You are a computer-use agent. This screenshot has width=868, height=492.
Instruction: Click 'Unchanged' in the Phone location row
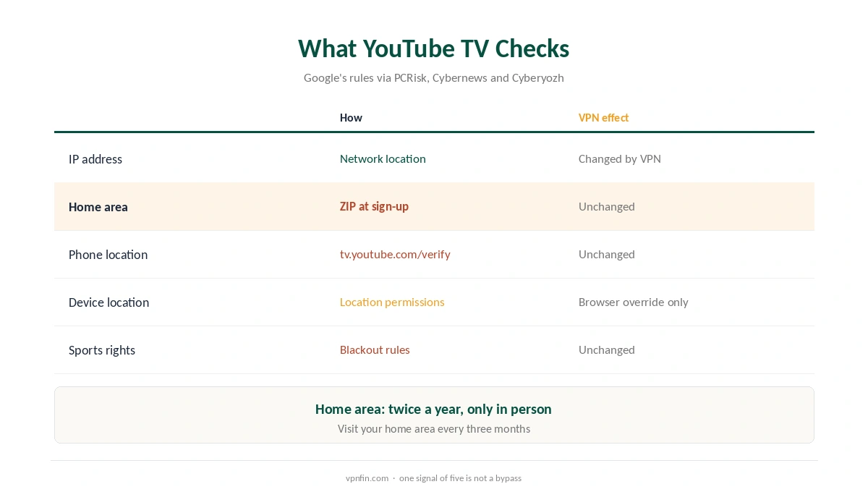coord(606,255)
